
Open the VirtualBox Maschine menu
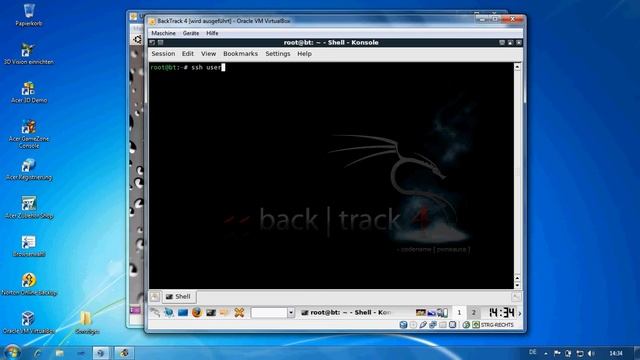pos(163,33)
